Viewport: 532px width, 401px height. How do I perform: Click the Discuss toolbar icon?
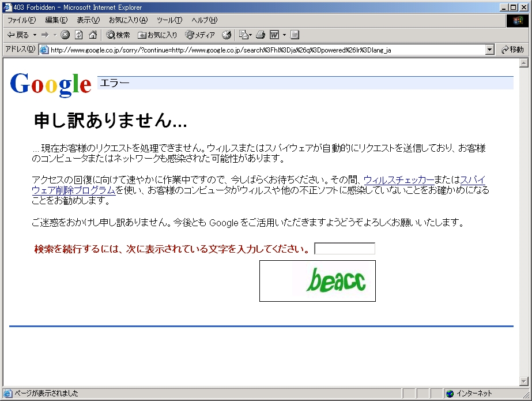pos(295,35)
